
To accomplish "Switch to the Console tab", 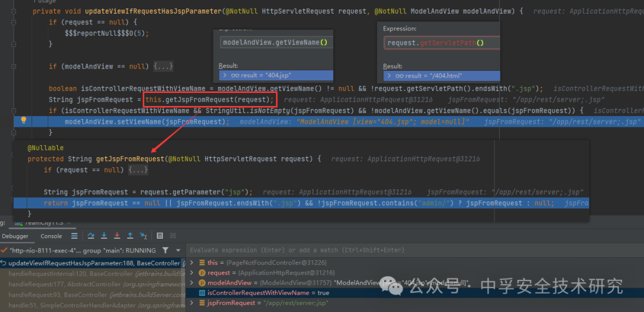I will 51,236.
